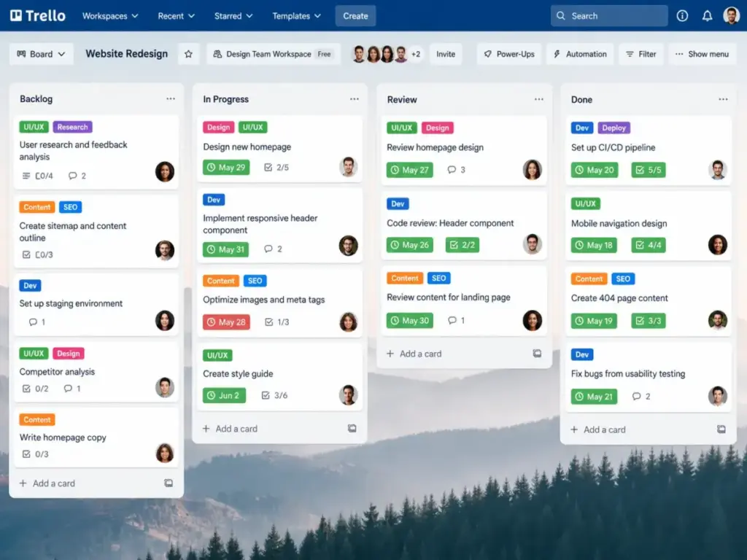This screenshot has width=747, height=560.
Task: Click comment icon on Implement responsive header card
Action: [x=268, y=249]
